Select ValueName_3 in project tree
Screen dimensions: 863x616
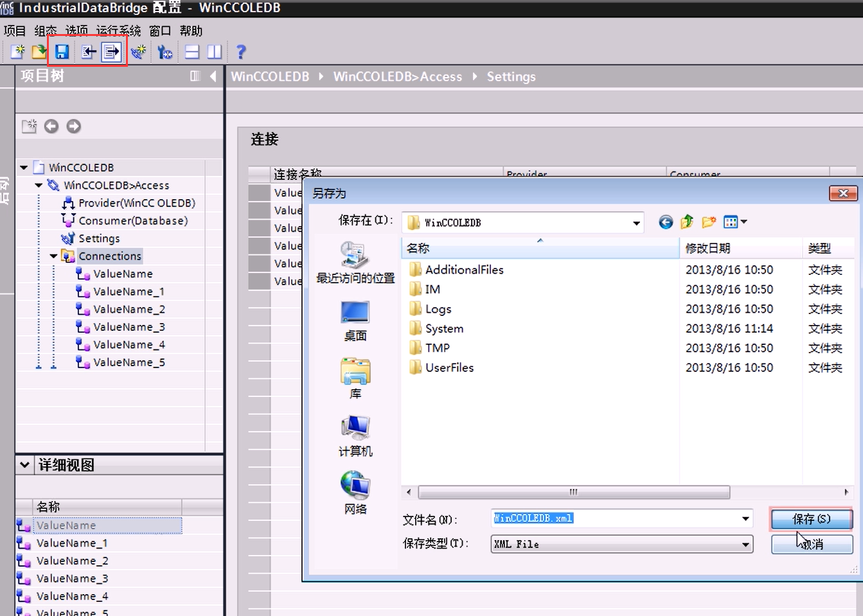pyautogui.click(x=129, y=327)
